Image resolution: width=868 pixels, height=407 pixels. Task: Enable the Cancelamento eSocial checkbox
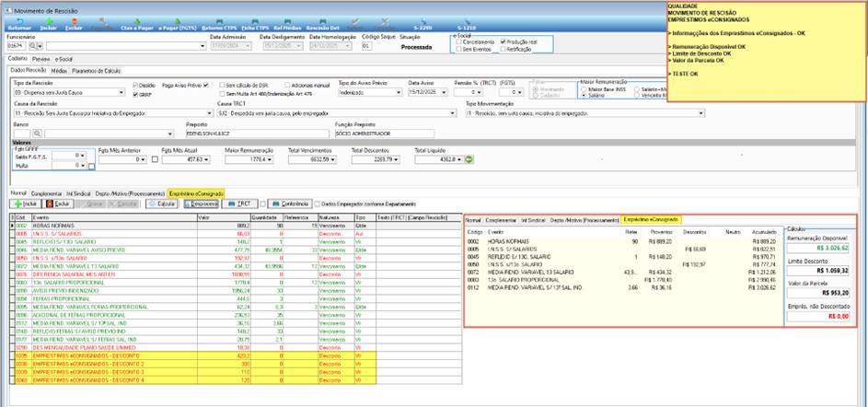pyautogui.click(x=458, y=42)
